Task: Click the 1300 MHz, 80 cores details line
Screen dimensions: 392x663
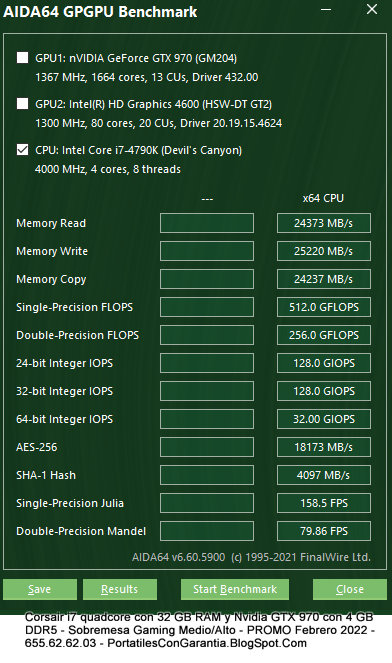Action: (159, 123)
